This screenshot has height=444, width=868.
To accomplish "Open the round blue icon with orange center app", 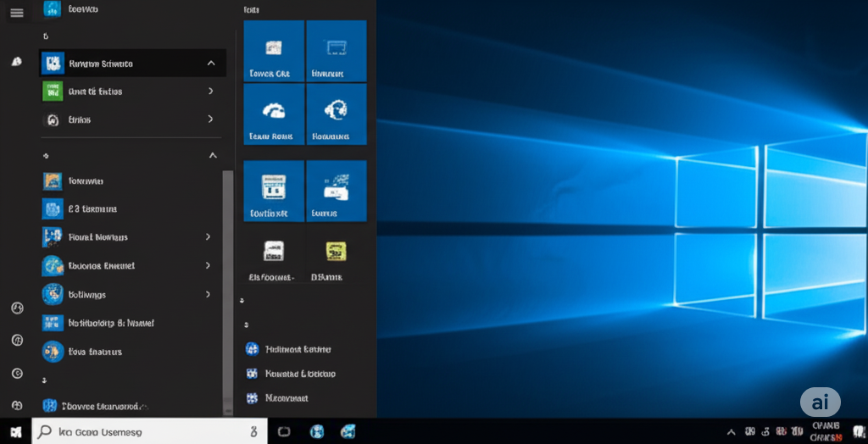I will pyautogui.click(x=53, y=352).
